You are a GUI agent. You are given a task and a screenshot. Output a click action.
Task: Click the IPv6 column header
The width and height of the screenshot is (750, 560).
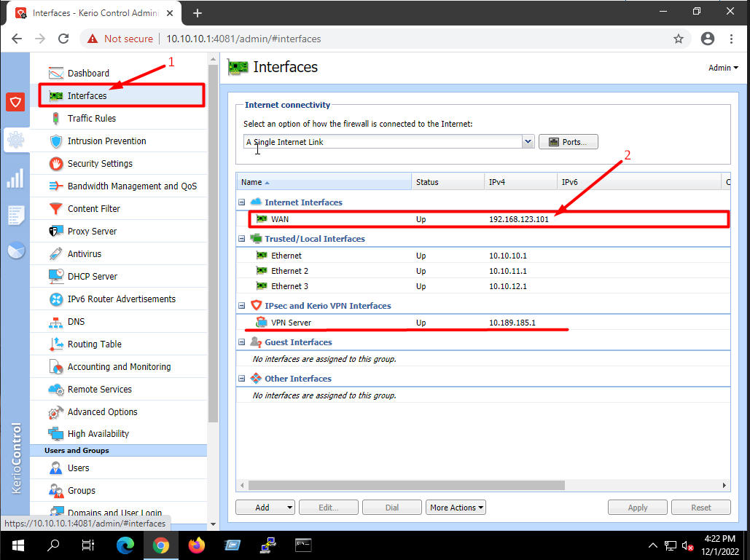tap(639, 182)
